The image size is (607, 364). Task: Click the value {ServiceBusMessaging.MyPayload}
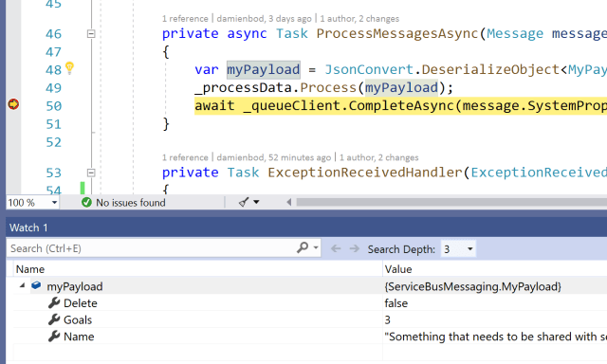[472, 286]
